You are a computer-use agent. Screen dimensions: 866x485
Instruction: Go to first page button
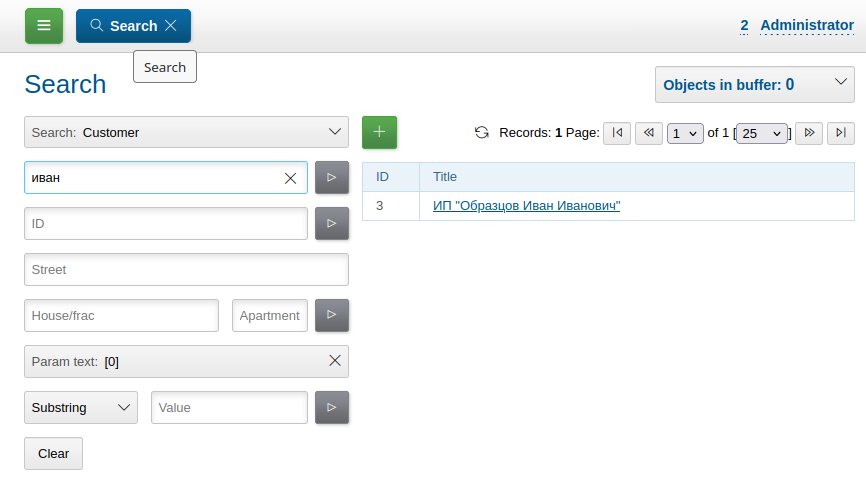617,133
